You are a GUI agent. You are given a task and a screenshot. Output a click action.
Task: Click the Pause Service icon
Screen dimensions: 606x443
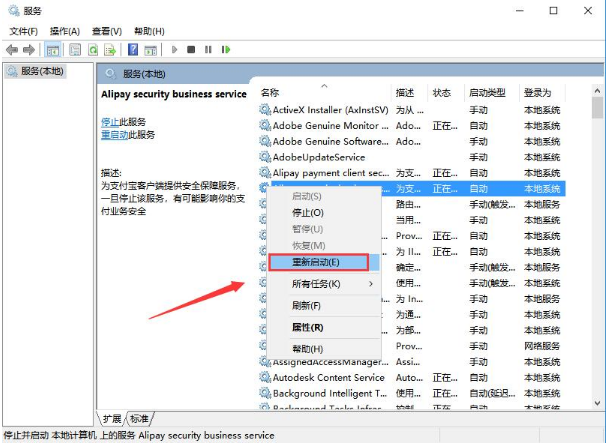208,49
